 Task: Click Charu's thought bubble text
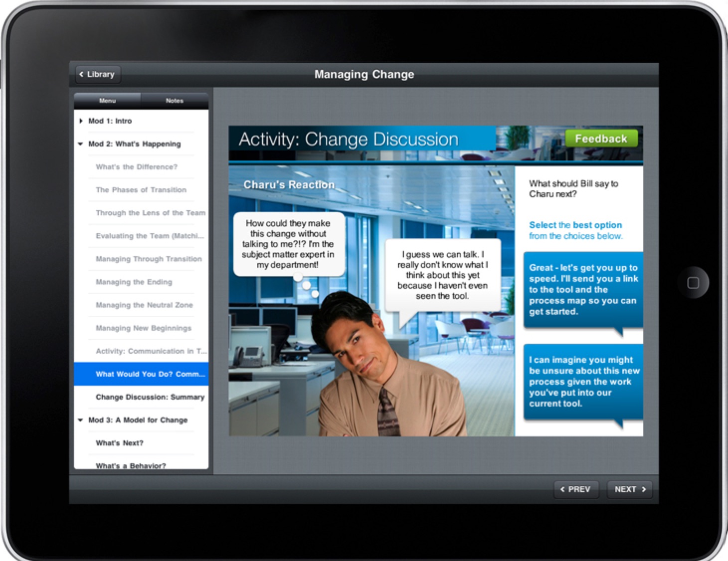(x=289, y=244)
